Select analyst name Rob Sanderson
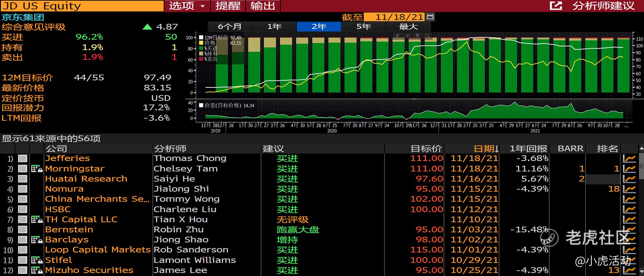 click(x=191, y=250)
